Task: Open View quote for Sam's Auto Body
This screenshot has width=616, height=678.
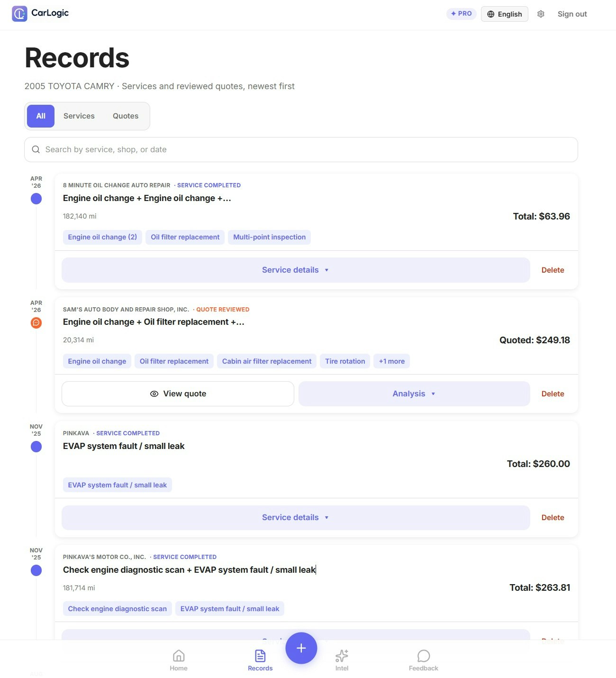Action: [x=178, y=394]
